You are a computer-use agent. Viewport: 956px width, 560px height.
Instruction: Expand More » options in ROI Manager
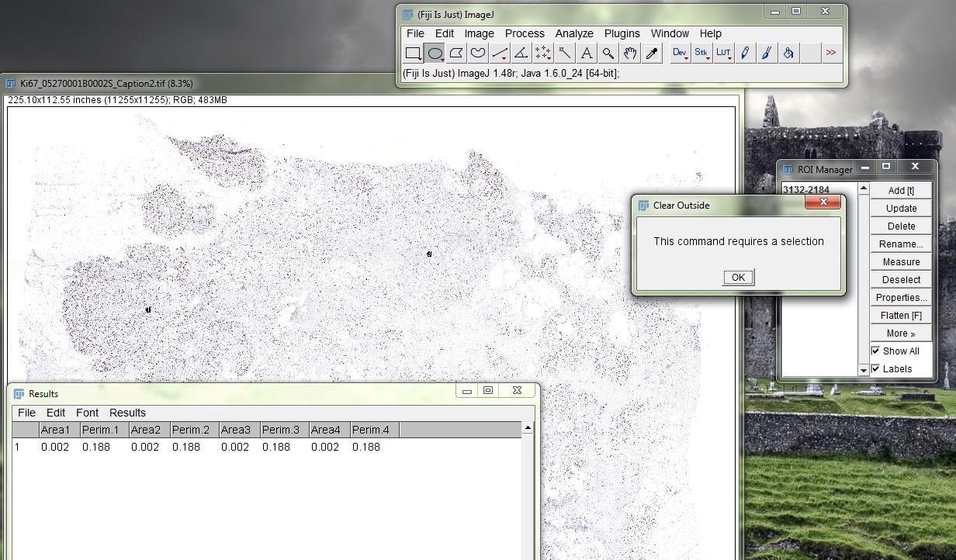(x=900, y=334)
